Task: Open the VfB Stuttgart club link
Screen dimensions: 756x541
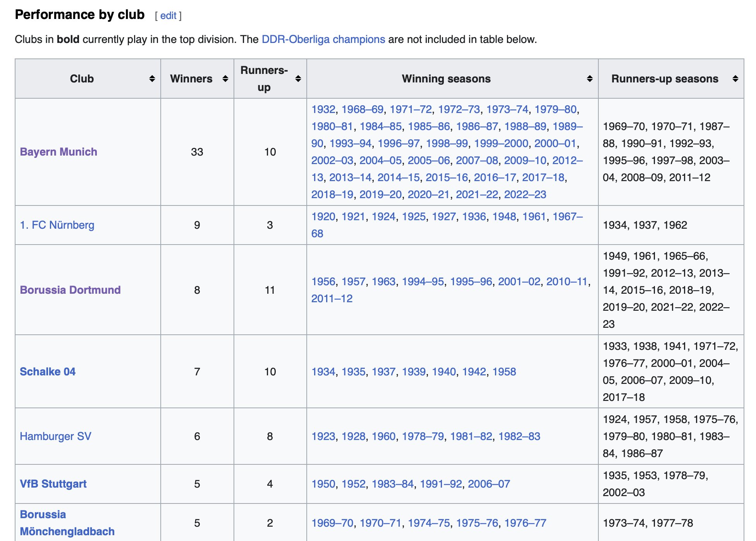Action: (53, 484)
